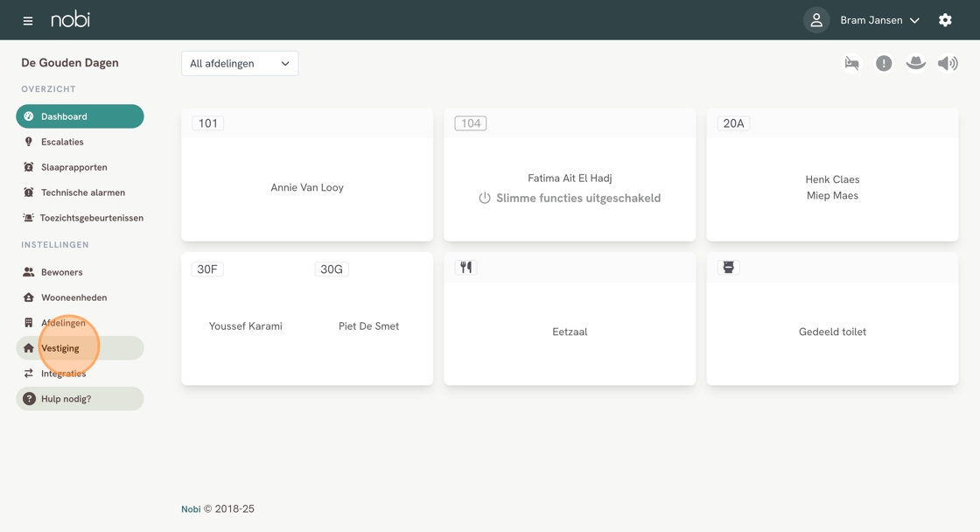Open Technische alarmen page
The image size is (980, 532).
coord(82,192)
